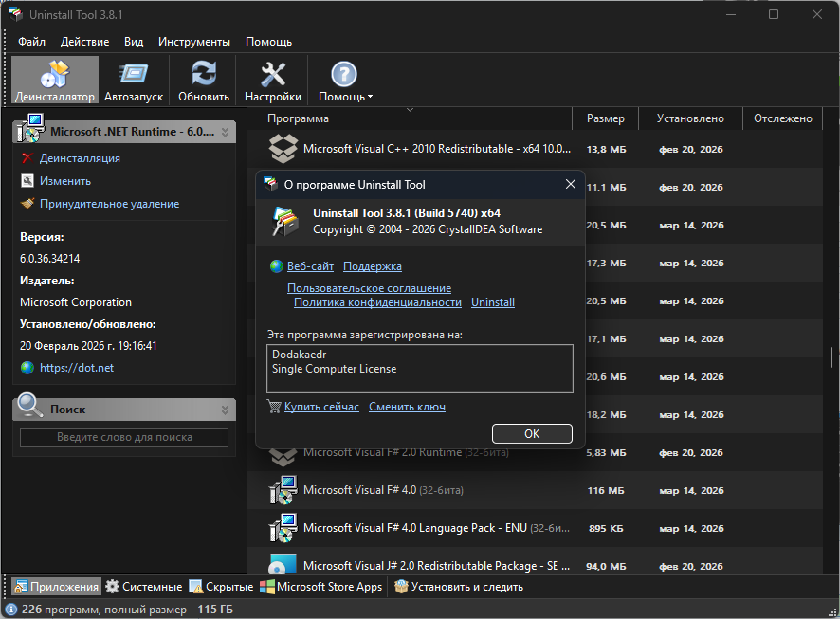Click the Деинсталляция action link

pyautogui.click(x=80, y=158)
